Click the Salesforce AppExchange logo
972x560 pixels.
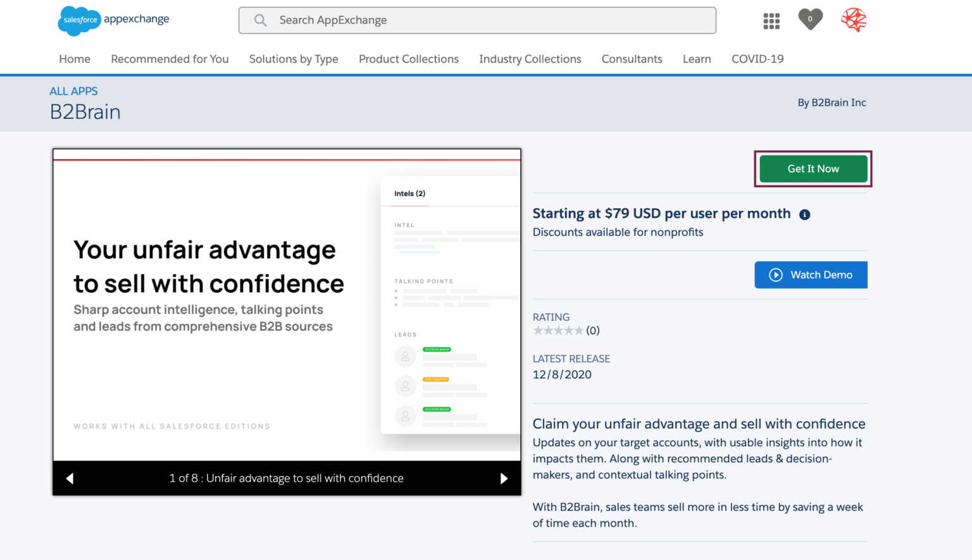(113, 20)
